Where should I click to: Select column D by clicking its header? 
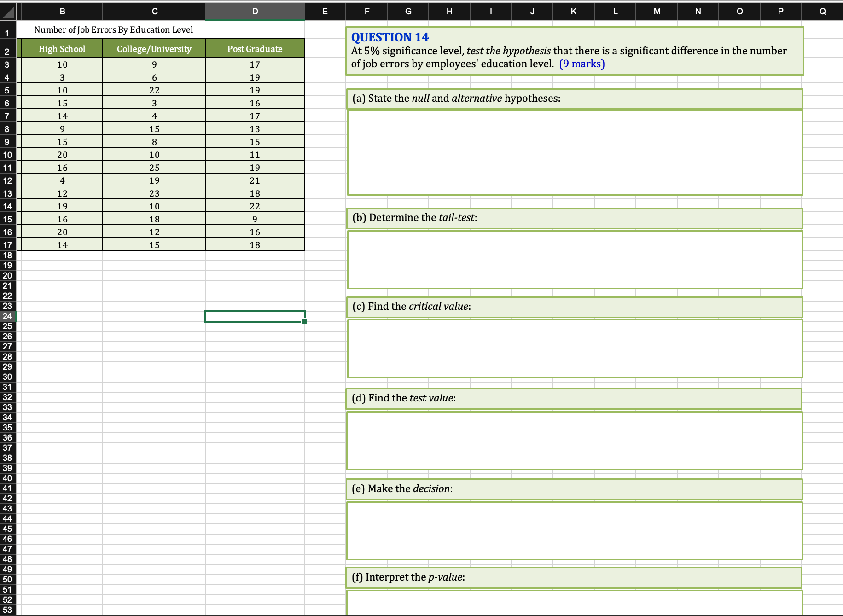(x=255, y=11)
